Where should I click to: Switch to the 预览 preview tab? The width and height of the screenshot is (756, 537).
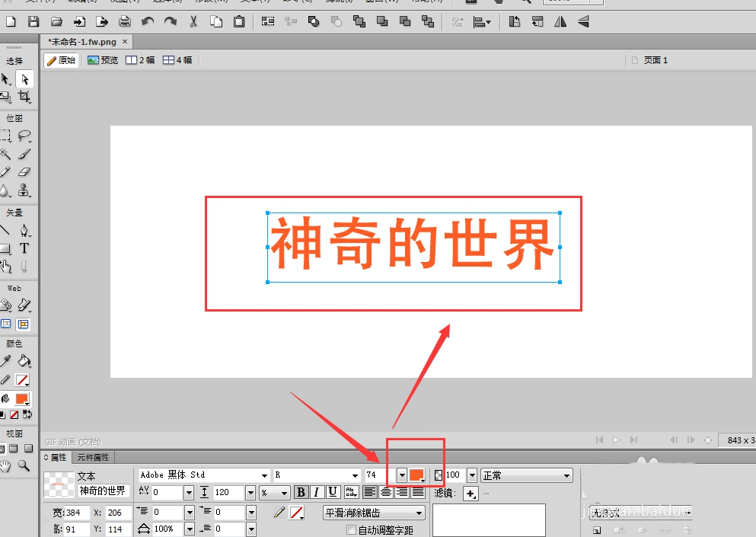[103, 59]
